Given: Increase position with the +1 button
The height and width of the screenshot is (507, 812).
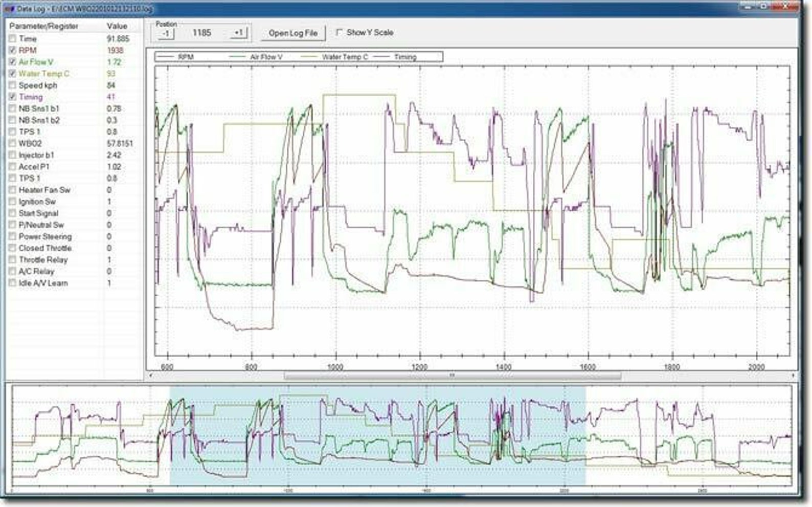Looking at the screenshot, I should [238, 33].
